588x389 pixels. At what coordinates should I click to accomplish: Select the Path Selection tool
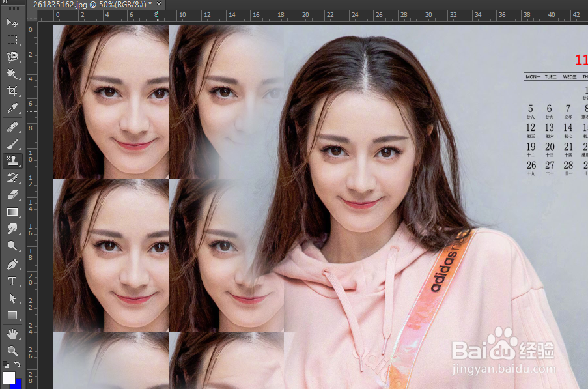click(x=12, y=298)
